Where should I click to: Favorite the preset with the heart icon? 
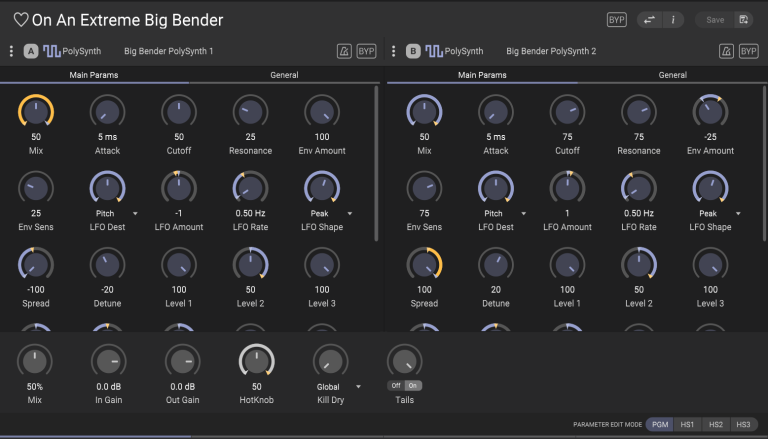(21, 20)
